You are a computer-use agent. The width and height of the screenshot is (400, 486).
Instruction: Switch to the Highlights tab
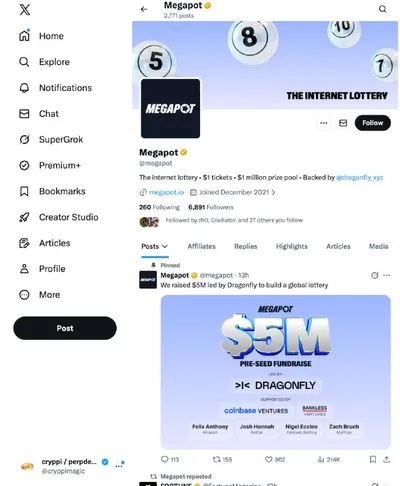pos(292,246)
